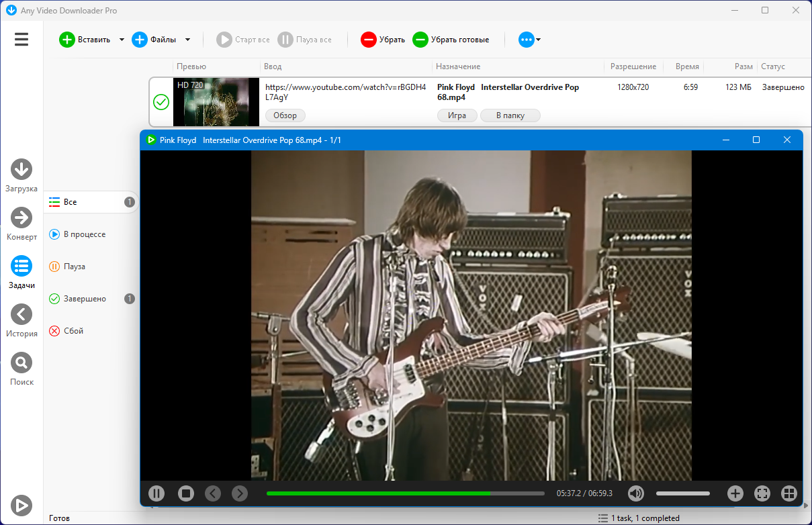Click the play icon in sidebar bottom
The width and height of the screenshot is (812, 525).
tap(21, 505)
